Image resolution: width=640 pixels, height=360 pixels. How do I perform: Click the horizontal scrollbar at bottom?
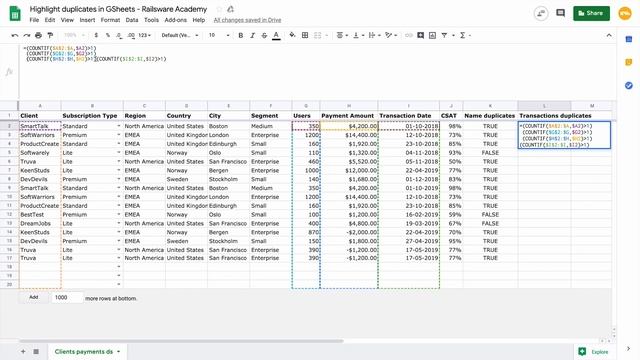[181, 341]
